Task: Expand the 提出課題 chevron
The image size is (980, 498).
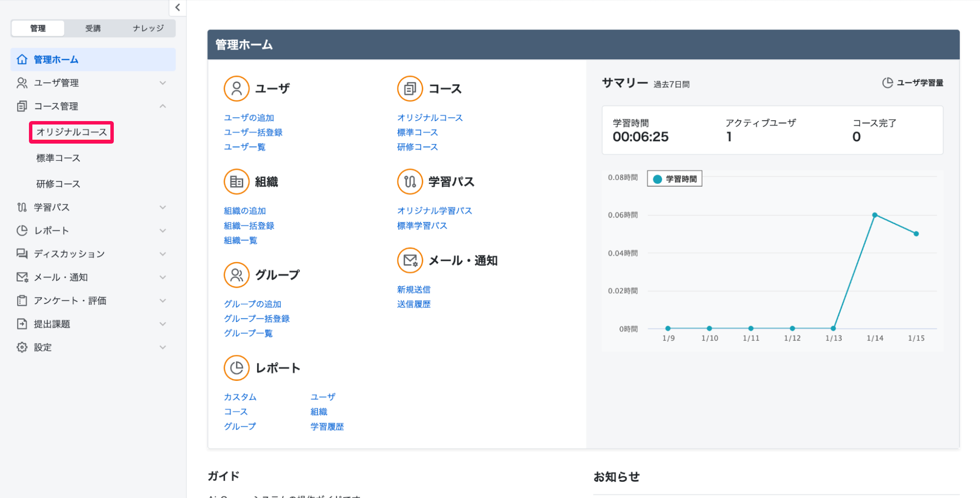Action: coord(163,324)
